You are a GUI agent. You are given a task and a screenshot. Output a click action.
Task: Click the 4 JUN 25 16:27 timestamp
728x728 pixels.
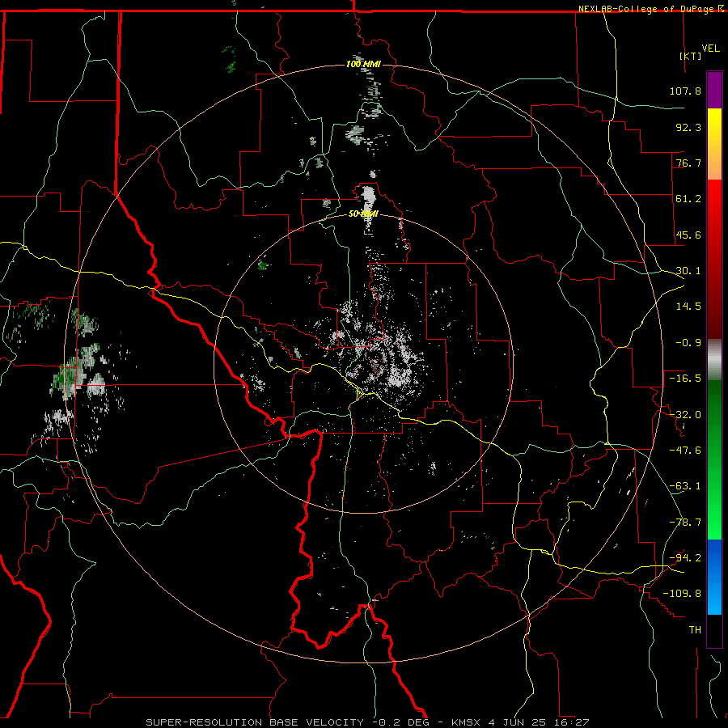[539, 722]
